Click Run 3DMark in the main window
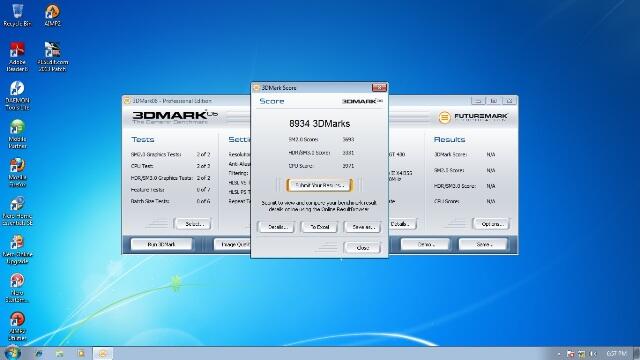640x360 pixels. coord(161,244)
